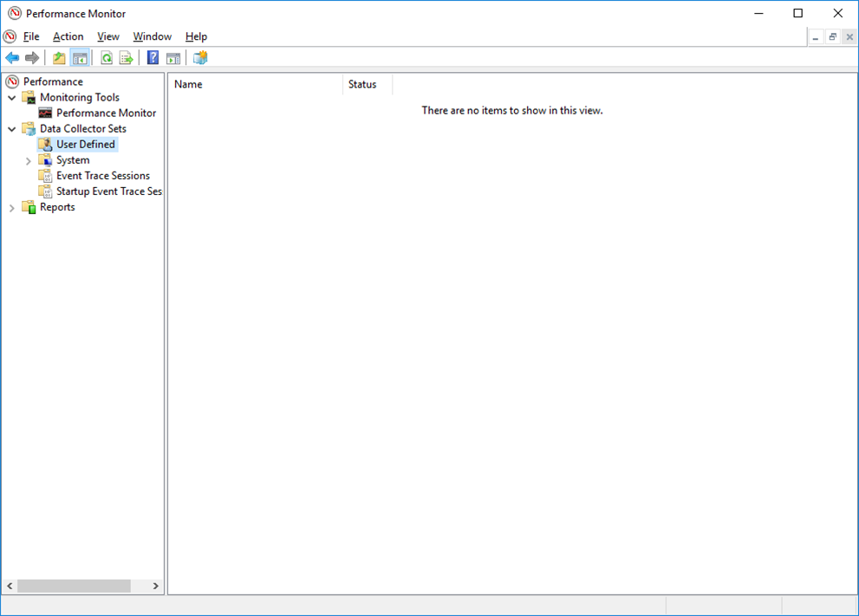Click the tree pane left scroll arrow
The height and width of the screenshot is (616, 859).
tap(10, 586)
